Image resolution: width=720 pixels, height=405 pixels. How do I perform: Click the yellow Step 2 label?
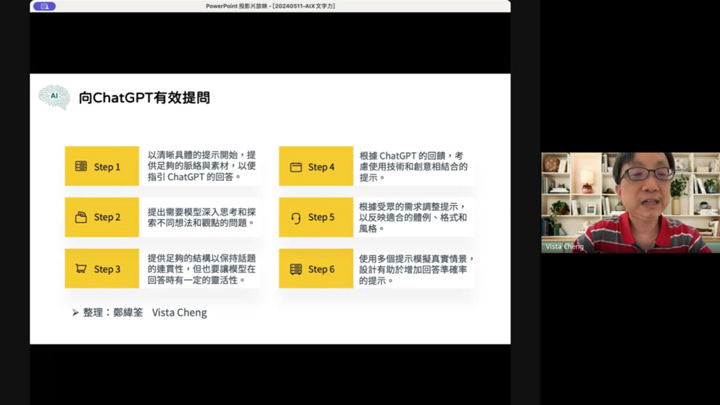(x=102, y=217)
